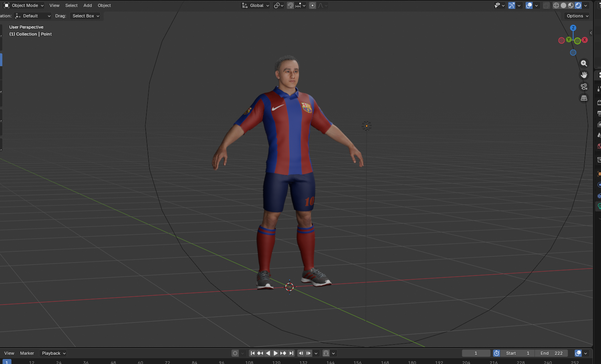The height and width of the screenshot is (364, 601).
Task: Toggle the snapping magnet
Action: click(290, 6)
